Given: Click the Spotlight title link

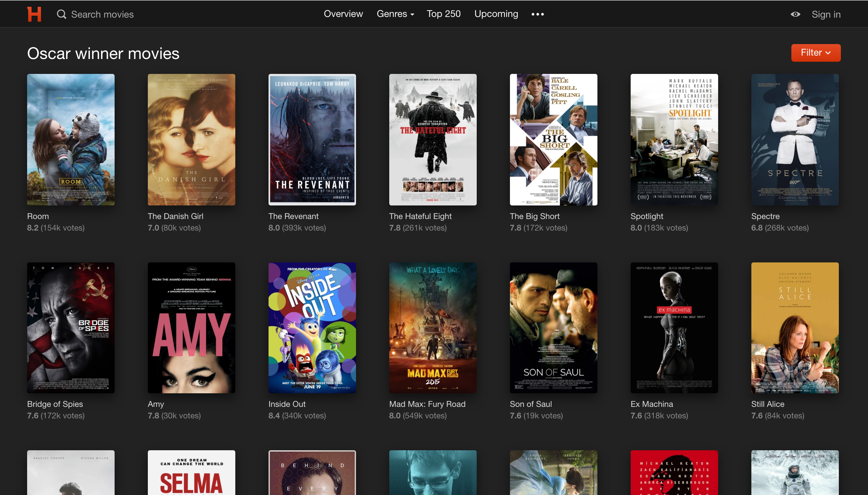Looking at the screenshot, I should (x=646, y=216).
